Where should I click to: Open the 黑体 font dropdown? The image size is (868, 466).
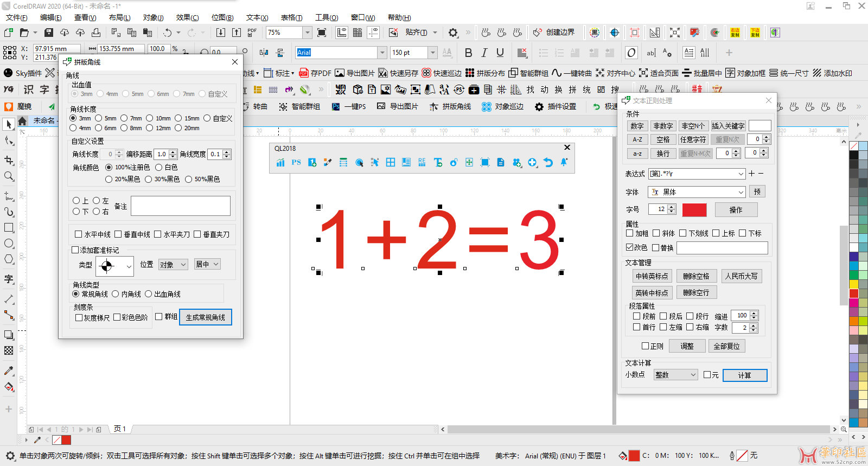pyautogui.click(x=741, y=192)
